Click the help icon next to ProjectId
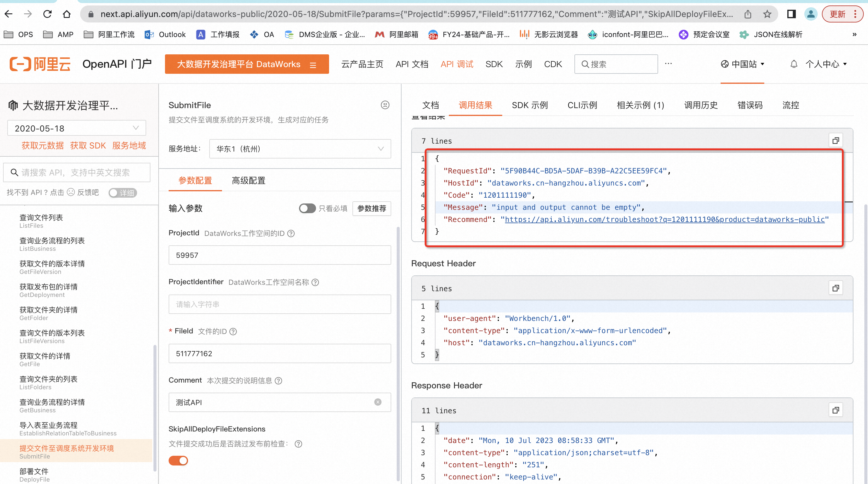This screenshot has width=868, height=484. 291,233
